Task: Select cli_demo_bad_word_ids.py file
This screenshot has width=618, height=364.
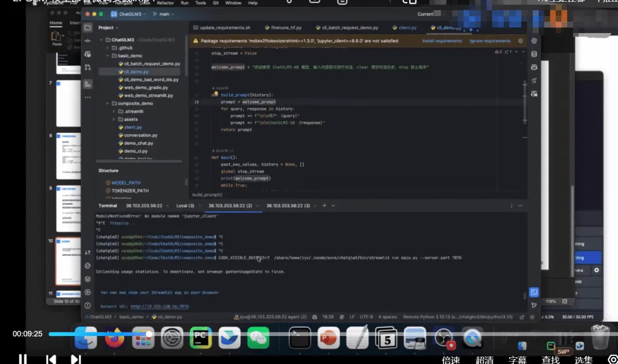Action: pos(151,80)
